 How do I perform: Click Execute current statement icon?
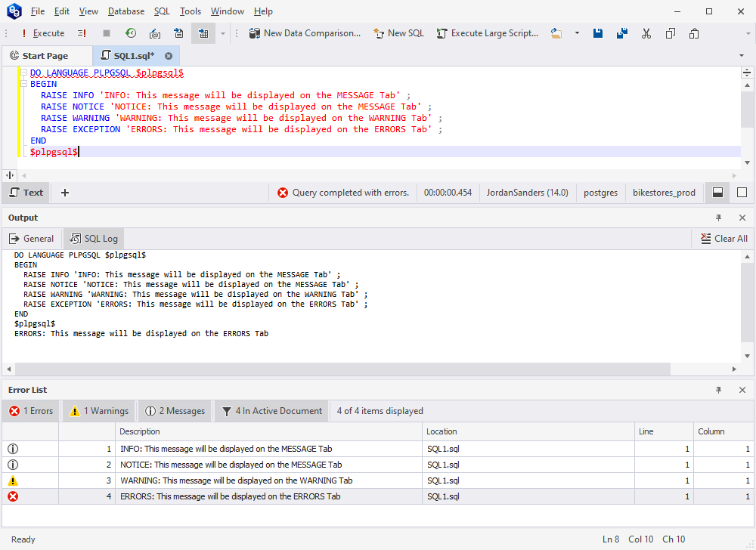tap(82, 33)
